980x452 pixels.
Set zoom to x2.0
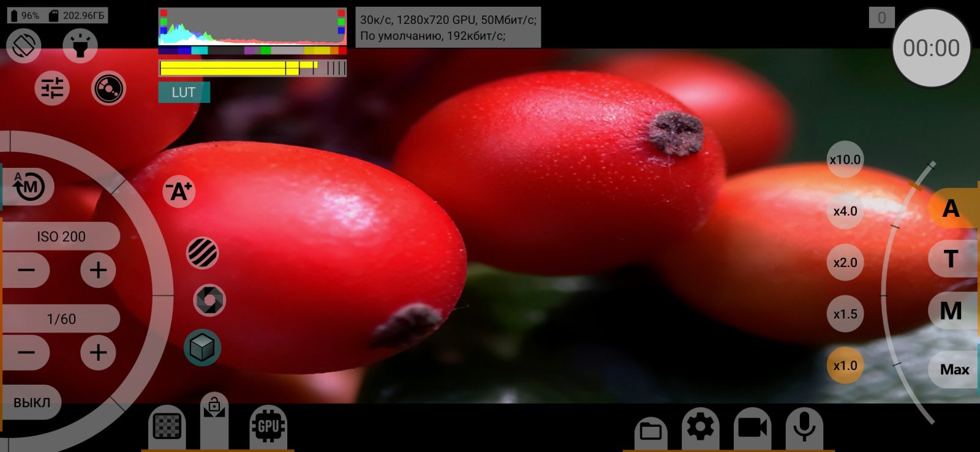click(x=845, y=262)
